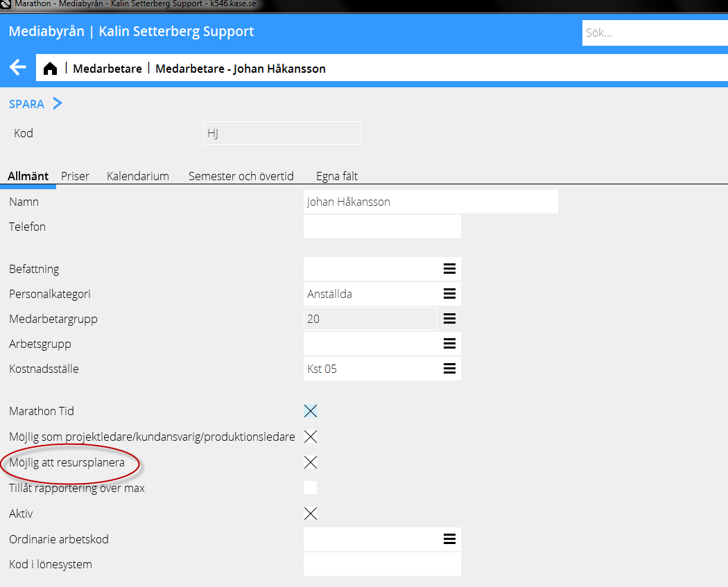Screen dimensions: 728x587
Task: Go to home via house icon
Action: pos(50,69)
